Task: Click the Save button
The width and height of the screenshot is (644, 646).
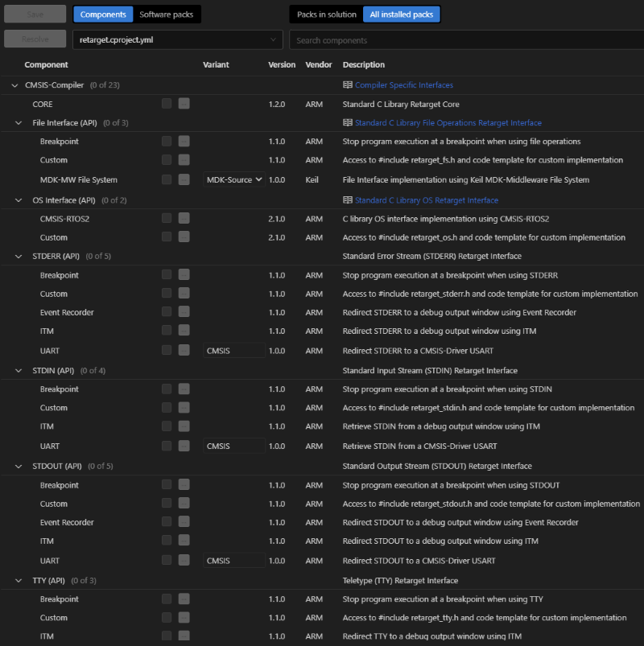Action: coord(35,14)
